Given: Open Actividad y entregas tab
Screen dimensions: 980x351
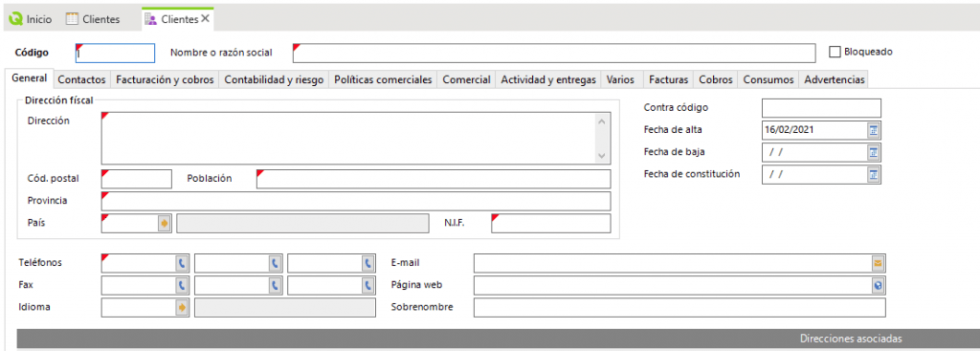Looking at the screenshot, I should click(548, 80).
